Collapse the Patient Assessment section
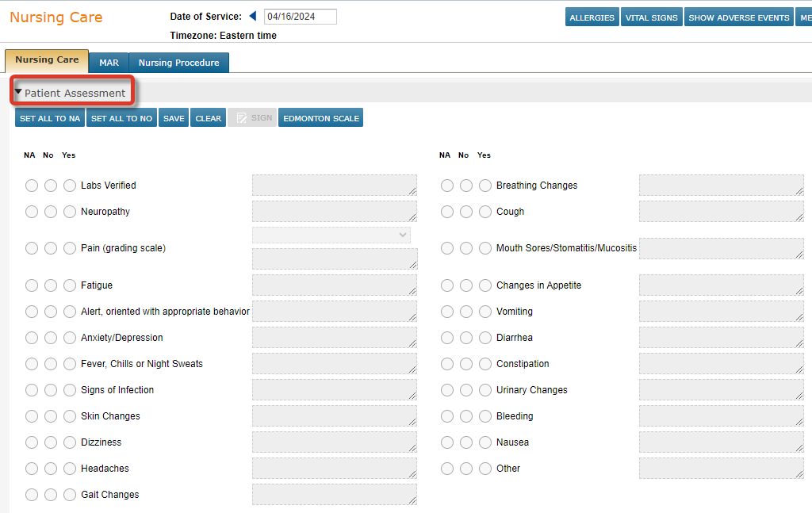The image size is (812, 513). point(18,93)
